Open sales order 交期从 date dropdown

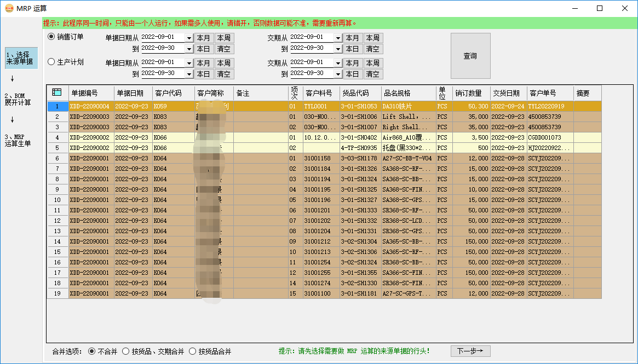[x=338, y=38]
